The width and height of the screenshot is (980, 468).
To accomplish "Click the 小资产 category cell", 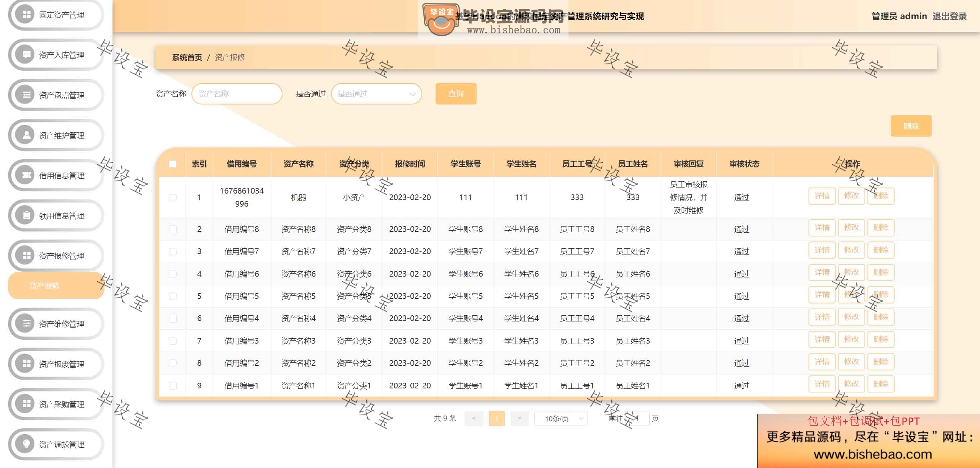I will [354, 197].
